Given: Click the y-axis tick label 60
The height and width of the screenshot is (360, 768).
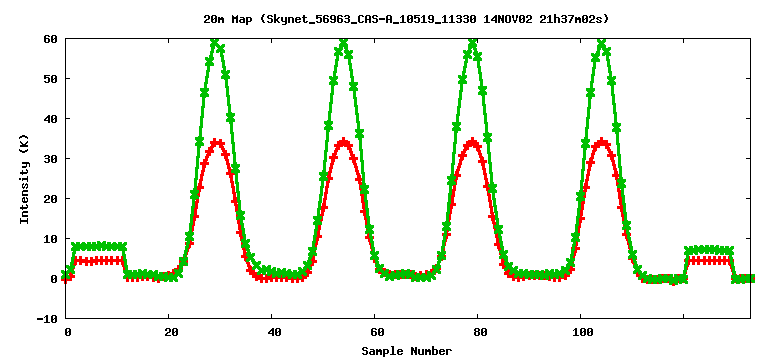Looking at the screenshot, I should (50, 39).
